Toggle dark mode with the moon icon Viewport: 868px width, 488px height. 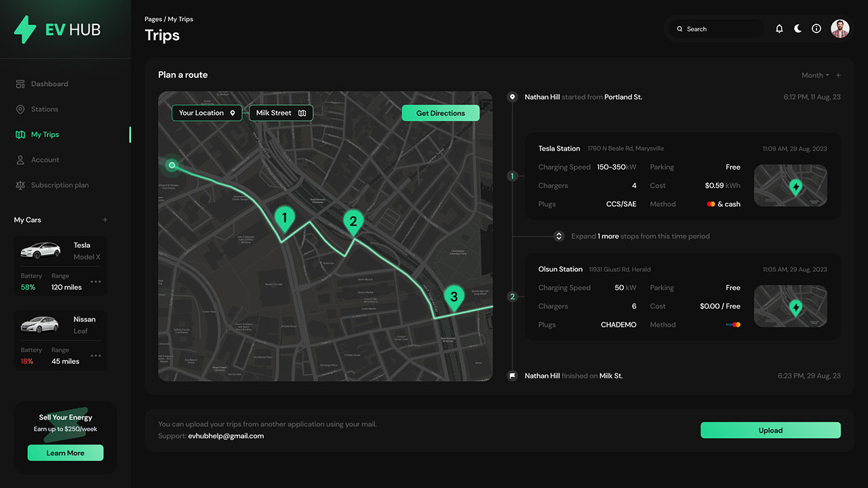pos(797,28)
